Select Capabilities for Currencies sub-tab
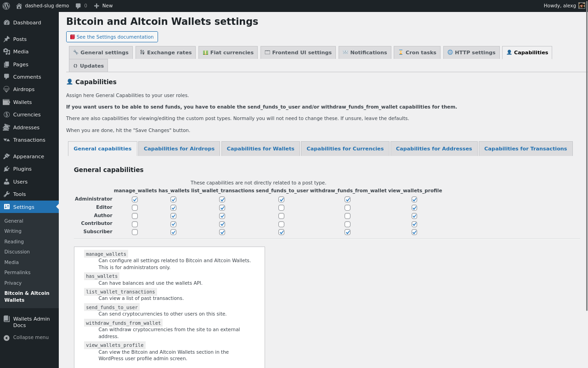 pos(345,149)
